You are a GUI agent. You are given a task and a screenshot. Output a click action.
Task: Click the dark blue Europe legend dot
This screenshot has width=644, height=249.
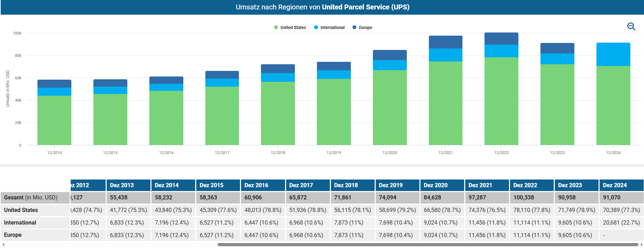354,28
